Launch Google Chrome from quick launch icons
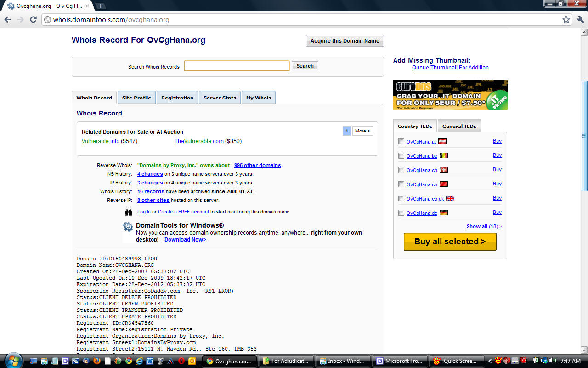Viewport: 588px width, 368px height. tap(129, 361)
